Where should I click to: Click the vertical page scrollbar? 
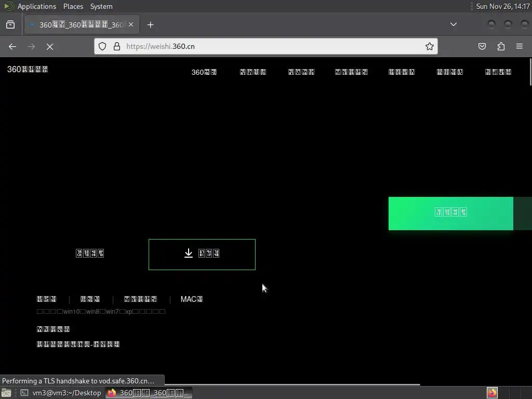pyautogui.click(x=530, y=72)
